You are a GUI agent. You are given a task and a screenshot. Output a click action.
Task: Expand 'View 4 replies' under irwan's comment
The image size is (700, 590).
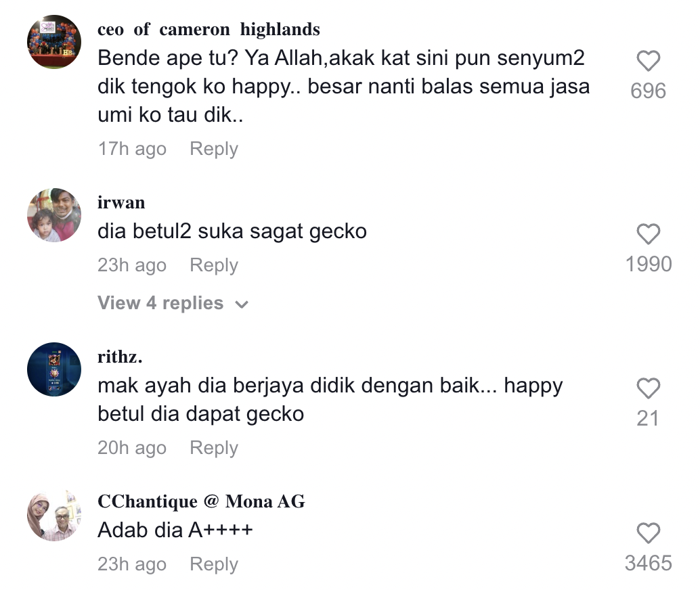click(x=160, y=303)
